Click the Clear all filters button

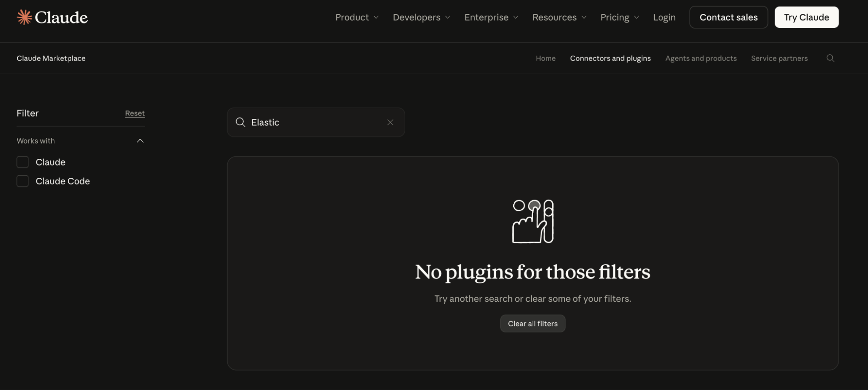532,324
